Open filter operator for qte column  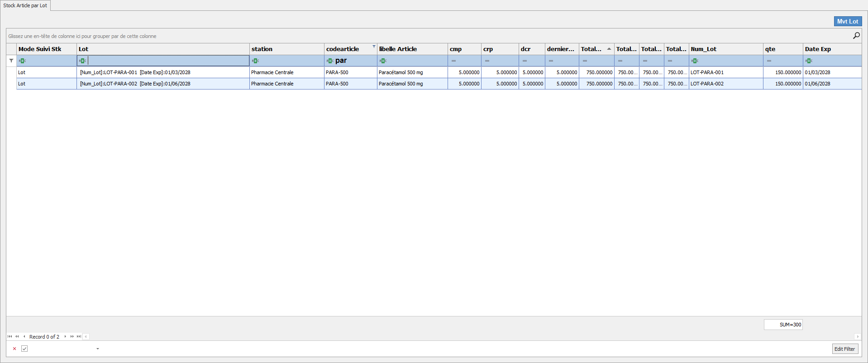pos(769,61)
